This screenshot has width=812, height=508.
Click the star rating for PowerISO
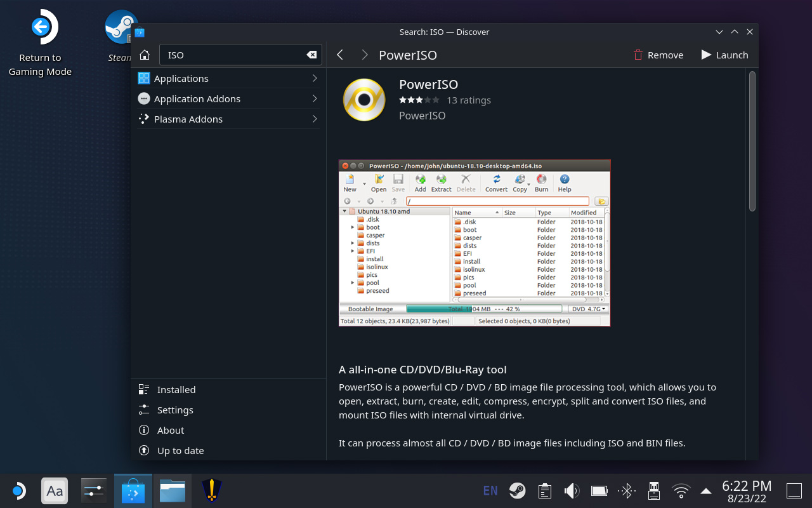[x=419, y=100]
